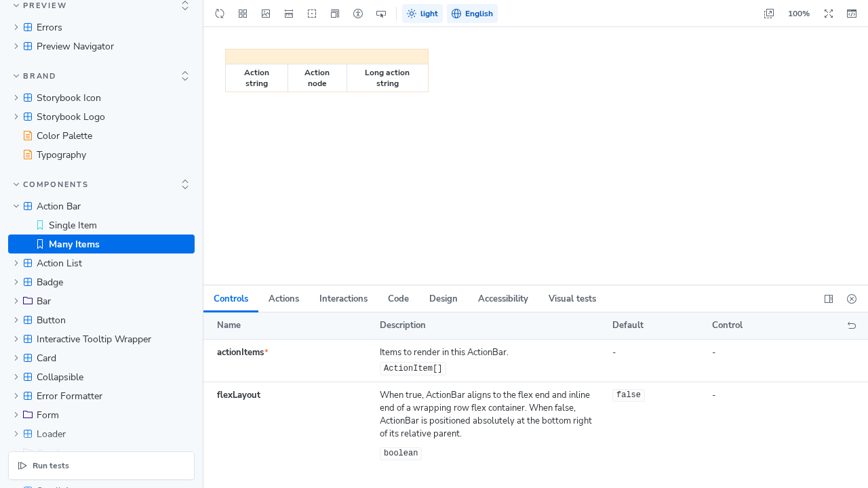Open the Interactions tab

(x=343, y=299)
